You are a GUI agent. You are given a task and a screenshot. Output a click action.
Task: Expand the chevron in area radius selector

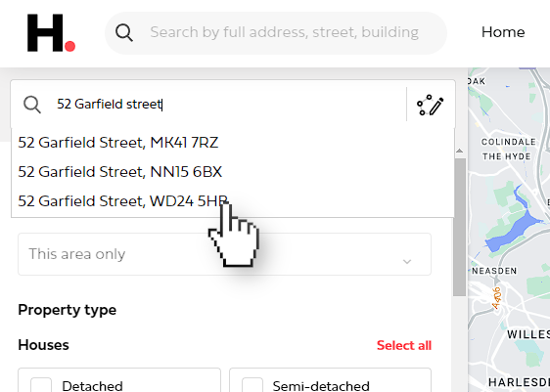coord(407,261)
